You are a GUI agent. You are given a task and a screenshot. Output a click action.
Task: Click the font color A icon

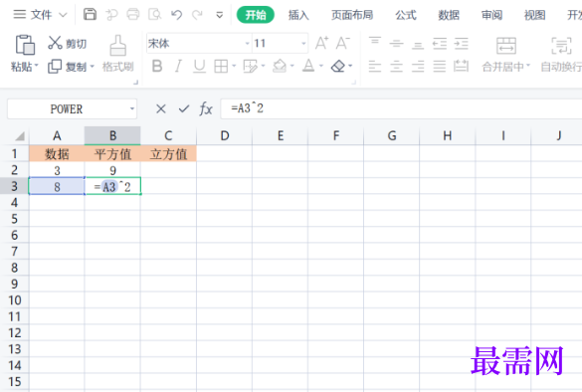[x=308, y=66]
